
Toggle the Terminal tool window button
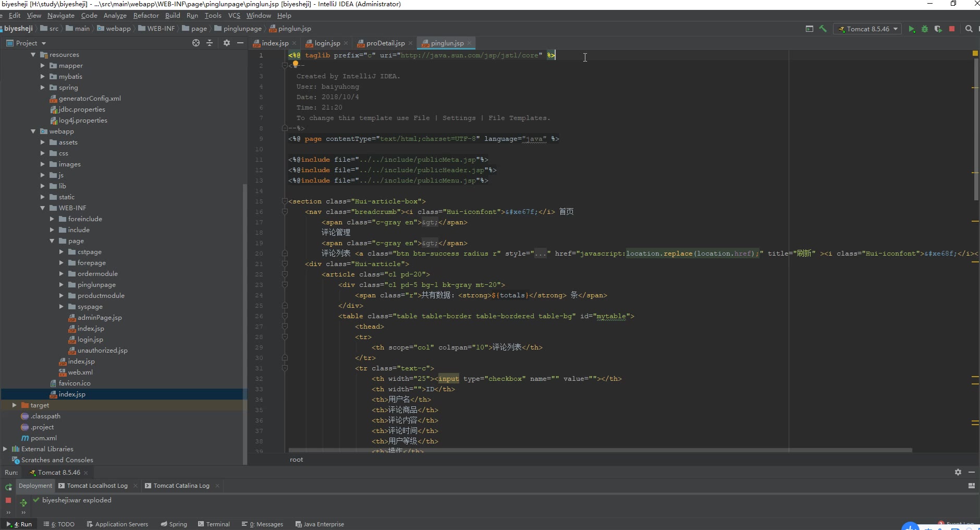(x=214, y=524)
